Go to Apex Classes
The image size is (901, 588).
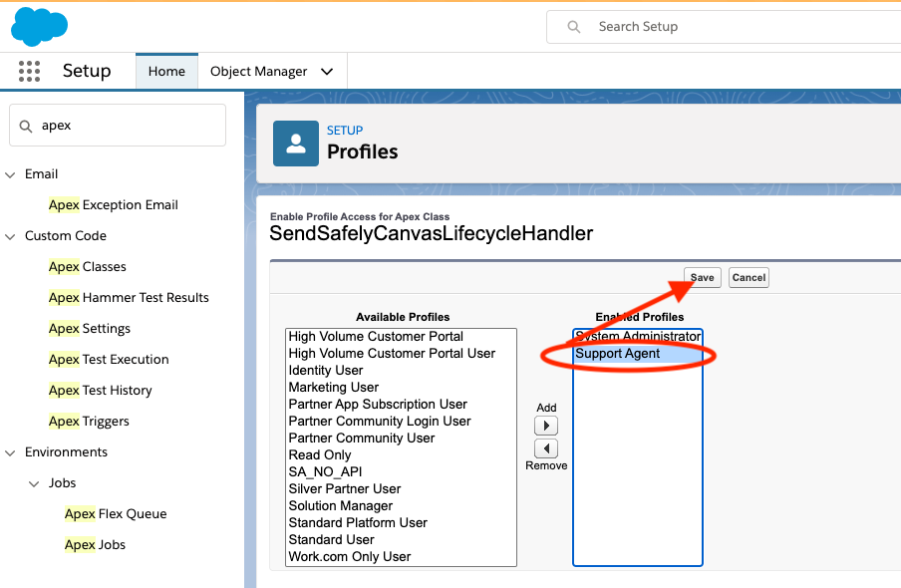pos(88,267)
